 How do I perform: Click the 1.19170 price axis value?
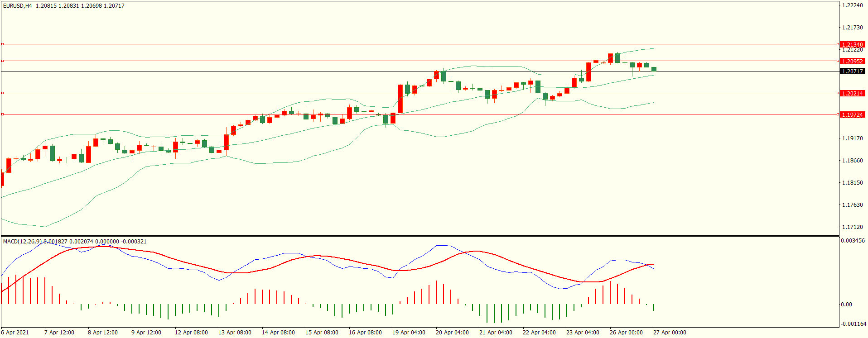point(852,138)
